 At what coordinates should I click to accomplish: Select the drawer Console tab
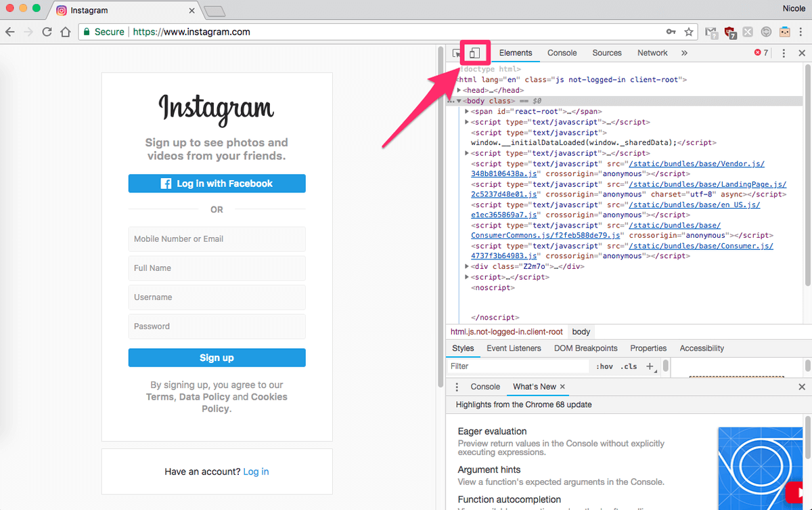485,387
